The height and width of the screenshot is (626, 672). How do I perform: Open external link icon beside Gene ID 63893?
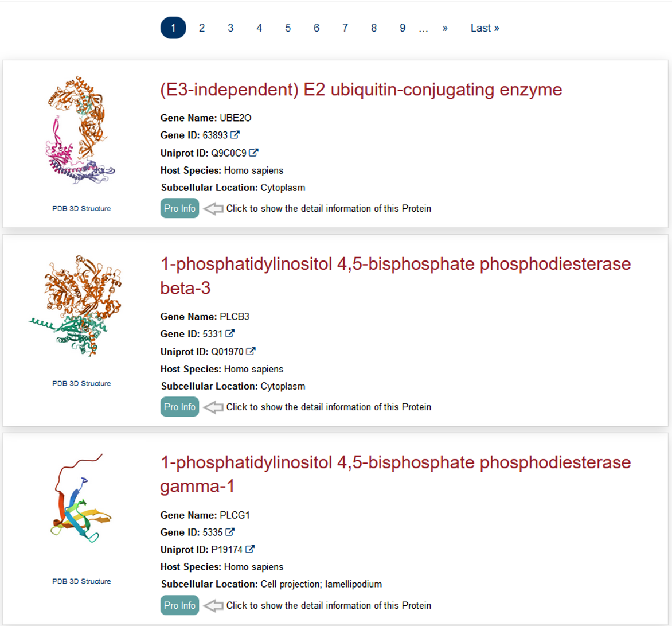point(235,135)
